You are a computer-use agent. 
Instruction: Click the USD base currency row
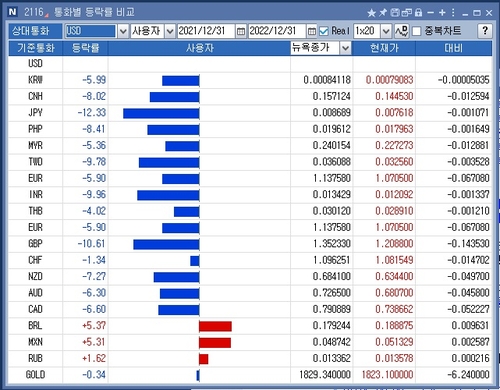click(x=250, y=64)
